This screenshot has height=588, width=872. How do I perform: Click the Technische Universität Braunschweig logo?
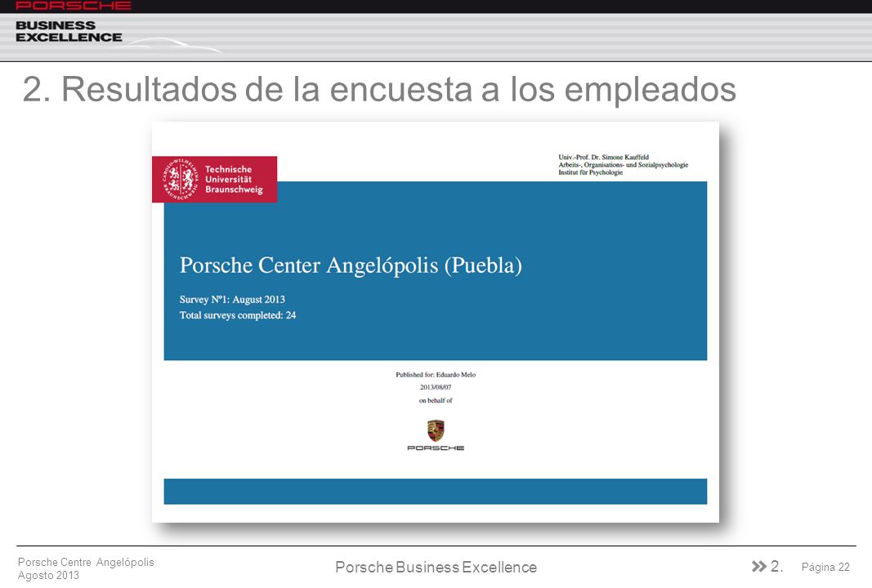coord(215,179)
